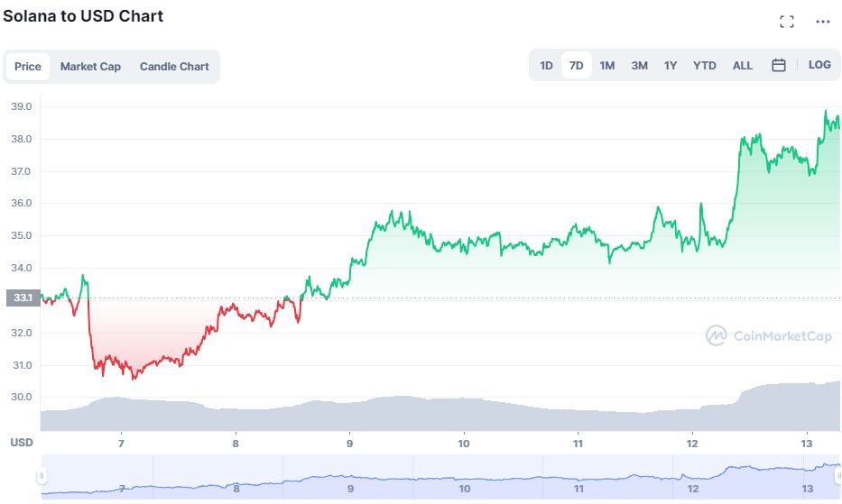Display the ALL time range

tap(743, 66)
